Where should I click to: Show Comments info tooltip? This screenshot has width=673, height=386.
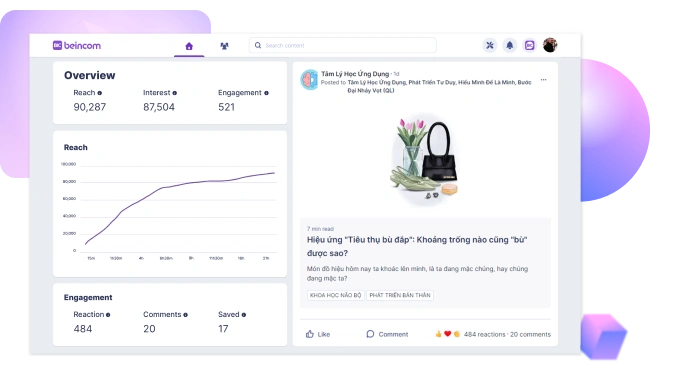click(185, 315)
